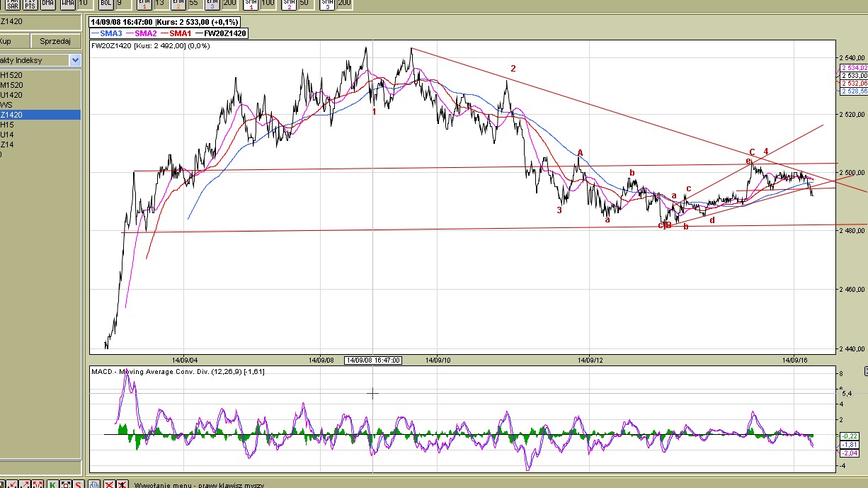Click the SMA 1 indicator icon

click(x=250, y=4)
